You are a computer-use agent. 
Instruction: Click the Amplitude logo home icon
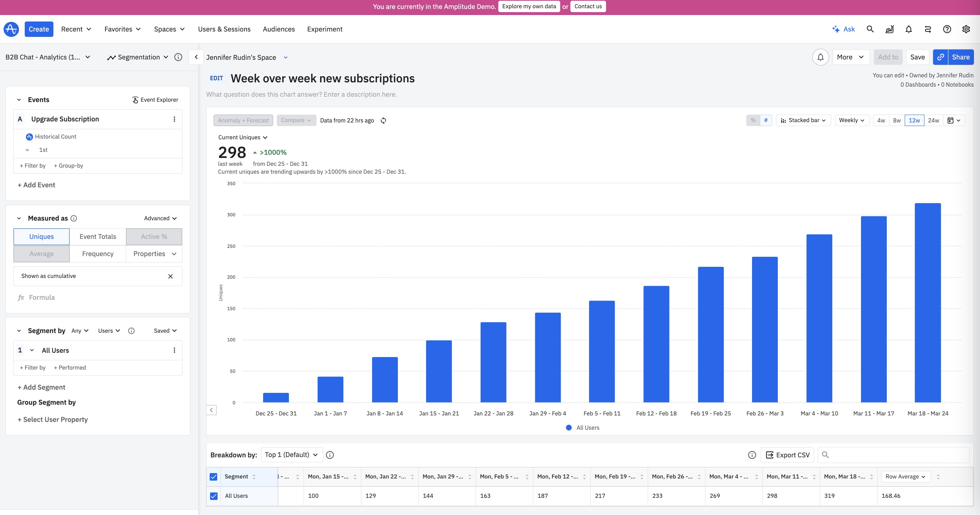point(11,29)
